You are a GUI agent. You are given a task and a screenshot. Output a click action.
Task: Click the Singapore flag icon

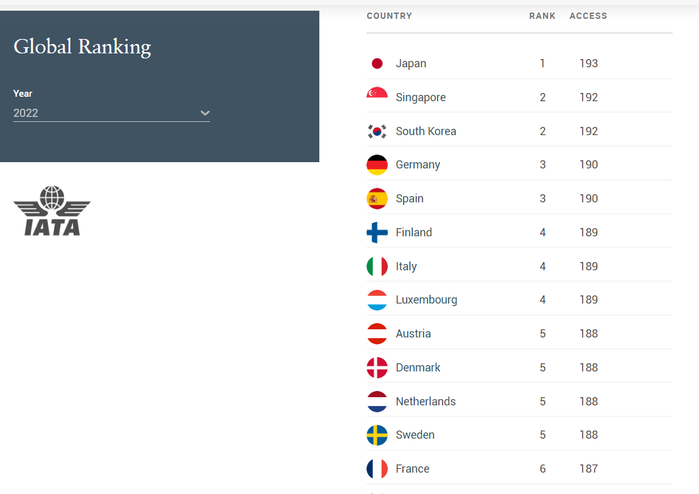[x=377, y=97]
